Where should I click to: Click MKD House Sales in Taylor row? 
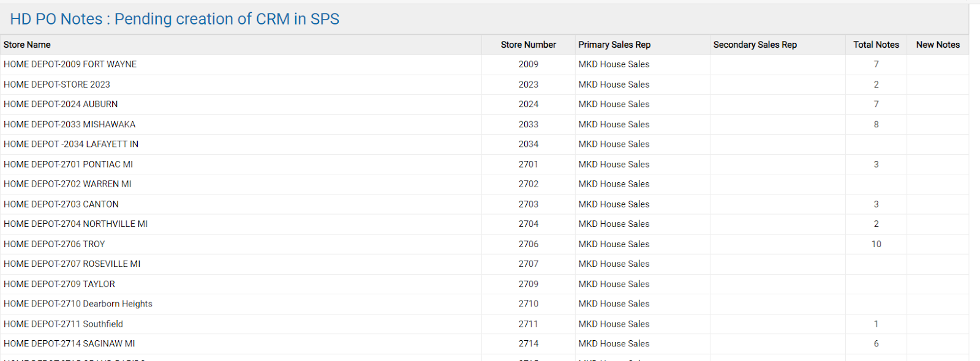614,284
